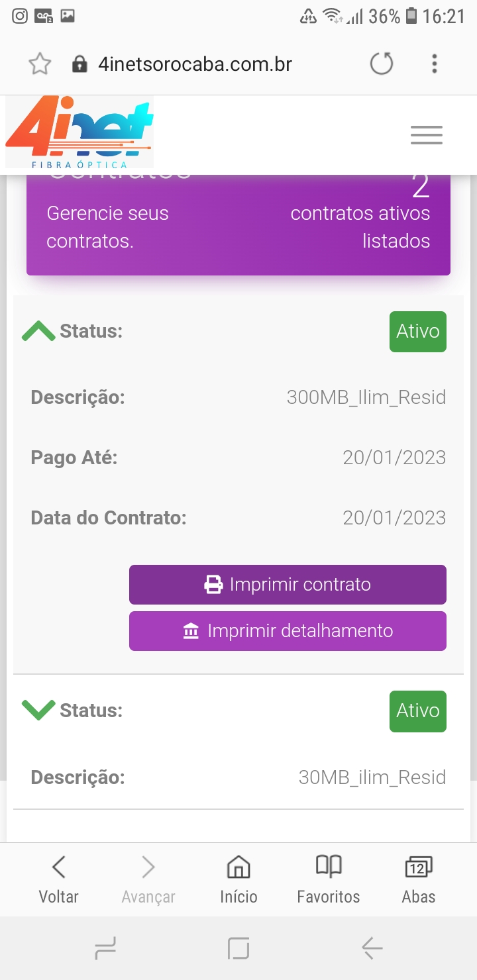Viewport: 477px width, 980px height.
Task: Click the Imprimir contrato button
Action: coord(288,585)
